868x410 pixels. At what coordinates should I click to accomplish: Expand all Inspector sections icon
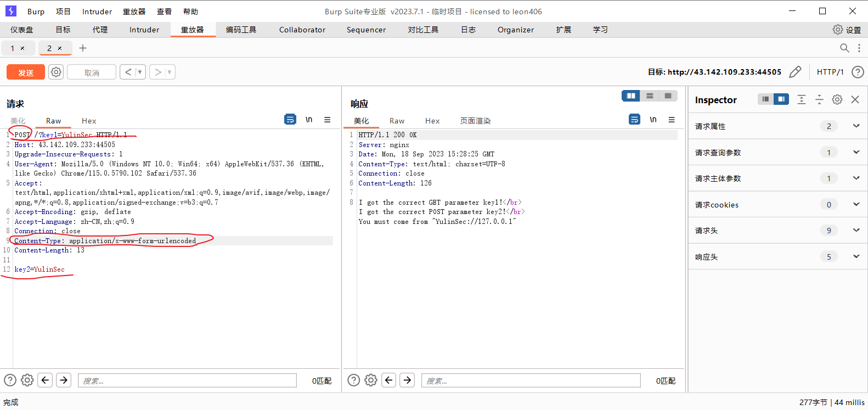(x=802, y=99)
